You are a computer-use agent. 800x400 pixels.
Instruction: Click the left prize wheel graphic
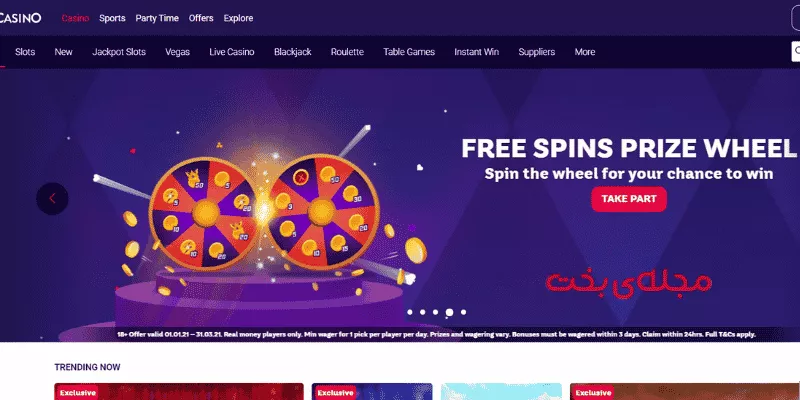click(206, 213)
